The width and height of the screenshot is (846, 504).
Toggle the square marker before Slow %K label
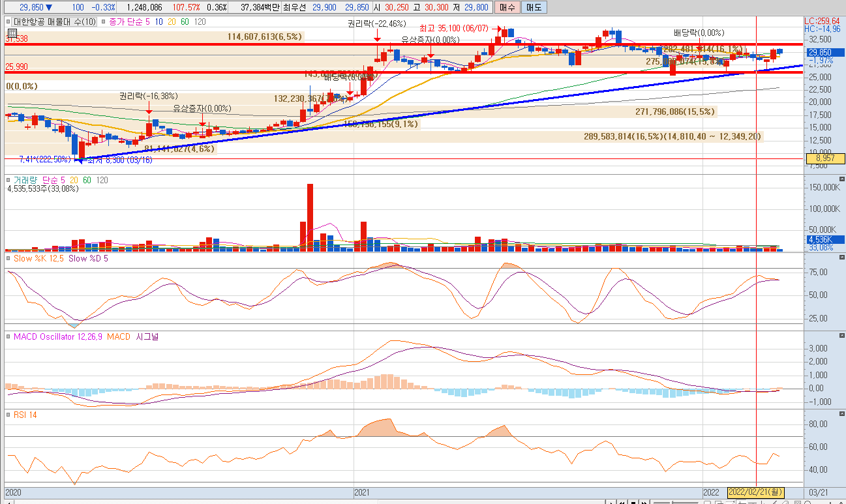coord(8,258)
